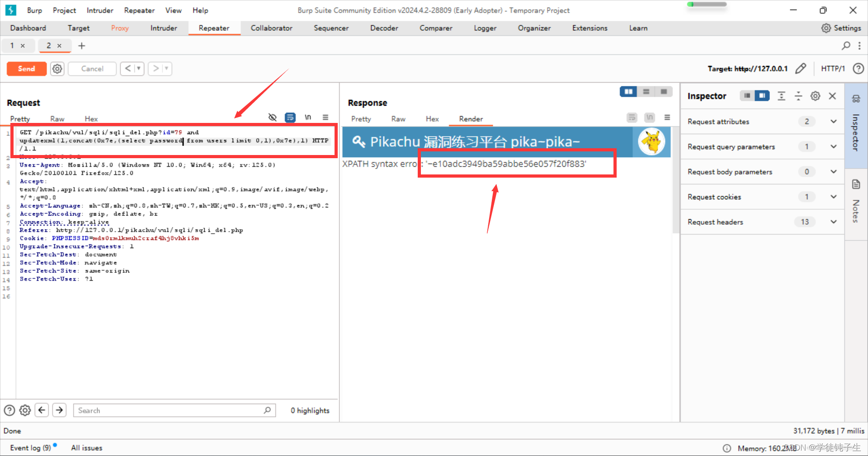This screenshot has width=868, height=456.
Task: Open the Repeater help question mark
Action: 858,69
